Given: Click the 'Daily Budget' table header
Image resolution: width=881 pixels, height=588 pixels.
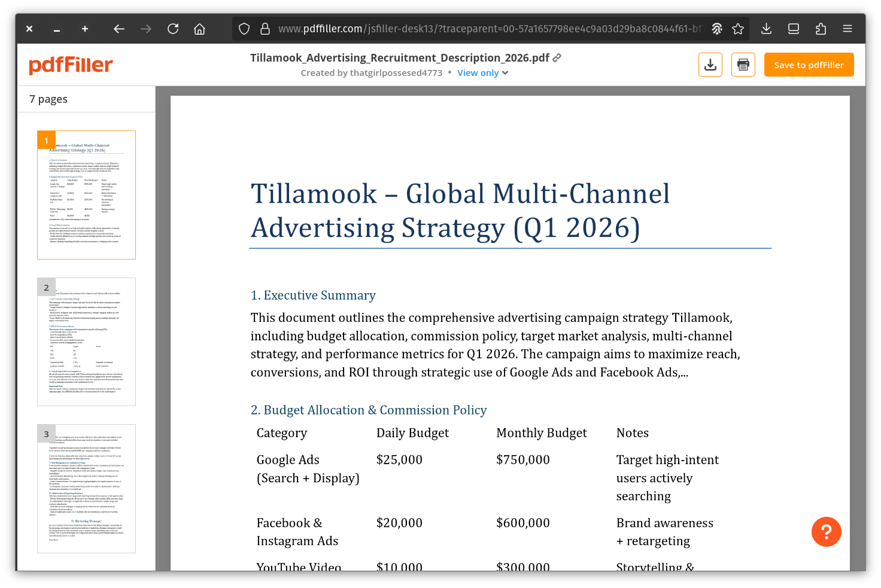Looking at the screenshot, I should (412, 433).
